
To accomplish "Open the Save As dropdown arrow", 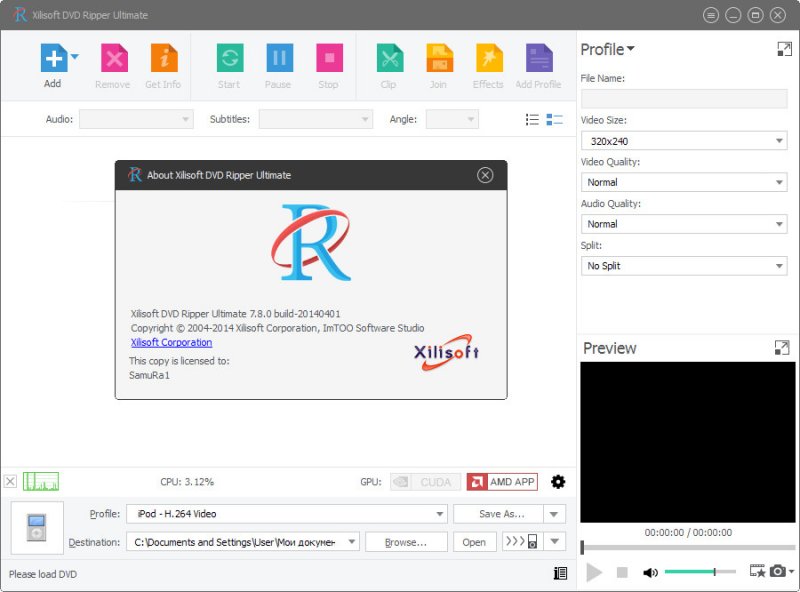I will [x=555, y=514].
